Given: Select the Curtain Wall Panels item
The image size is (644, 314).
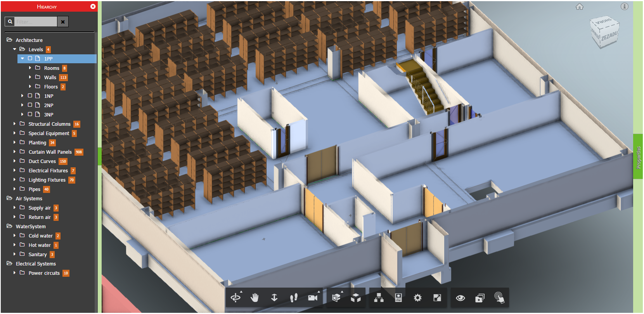Looking at the screenshot, I should click(50, 152).
